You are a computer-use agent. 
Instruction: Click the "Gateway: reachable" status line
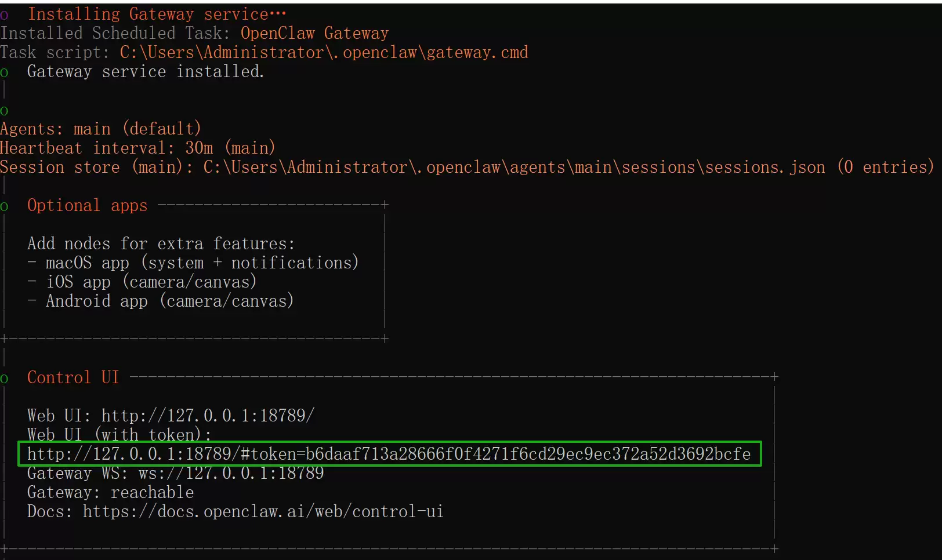111,492
